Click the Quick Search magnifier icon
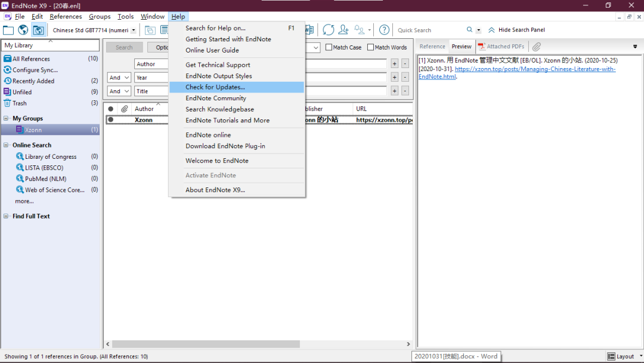 point(469,30)
